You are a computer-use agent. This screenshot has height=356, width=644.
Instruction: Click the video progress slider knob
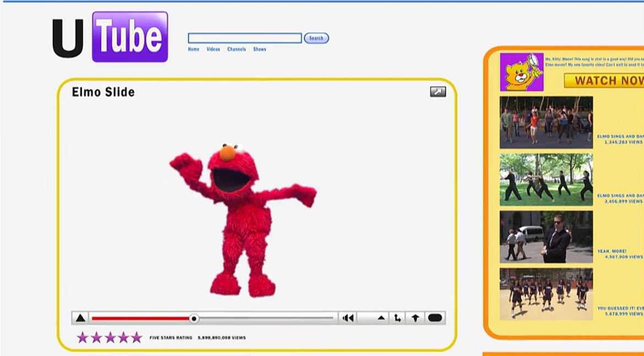point(194,318)
